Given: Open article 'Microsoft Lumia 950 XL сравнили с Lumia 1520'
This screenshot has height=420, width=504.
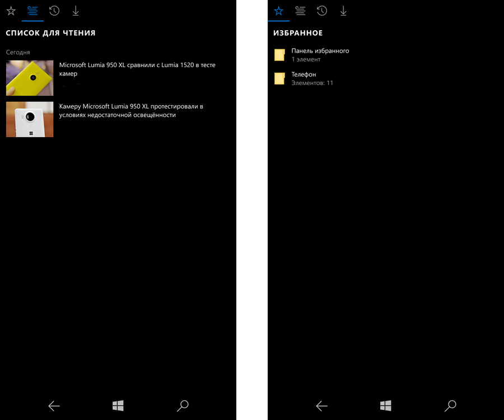Looking at the screenshot, I should click(137, 69).
